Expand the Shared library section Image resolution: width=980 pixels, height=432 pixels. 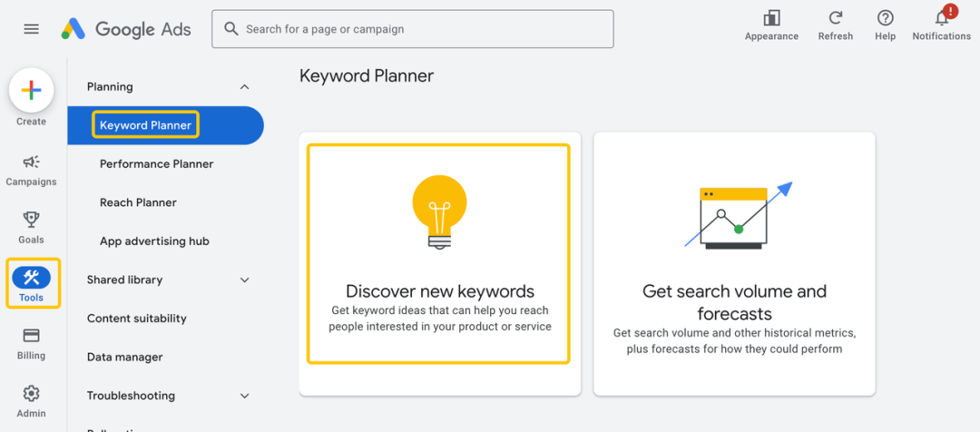[245, 280]
